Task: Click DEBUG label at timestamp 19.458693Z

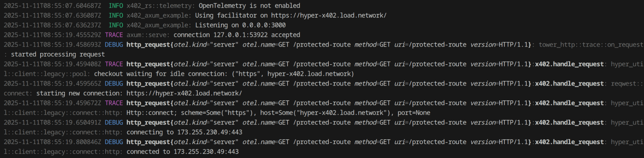Action: point(114,45)
